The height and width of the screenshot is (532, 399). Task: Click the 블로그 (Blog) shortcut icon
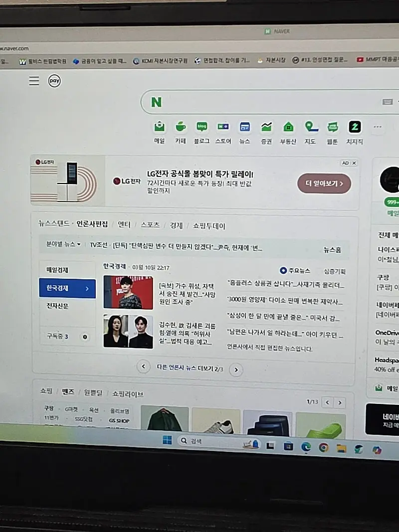pos(201,127)
